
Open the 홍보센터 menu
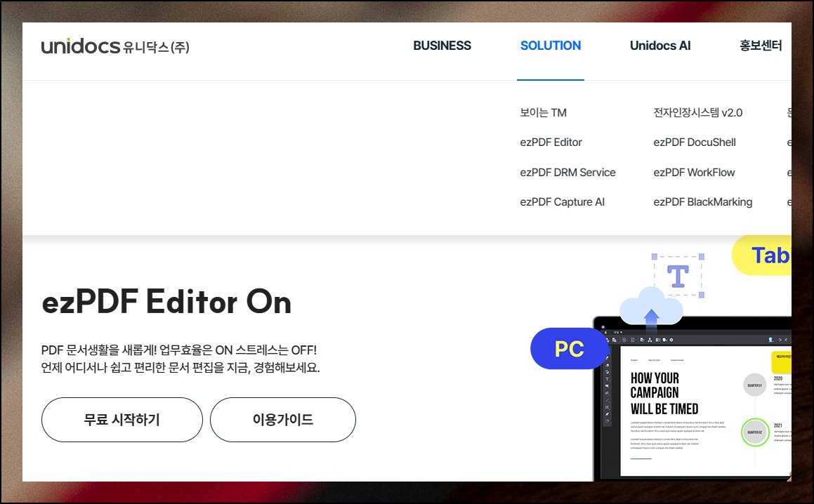pyautogui.click(x=761, y=46)
